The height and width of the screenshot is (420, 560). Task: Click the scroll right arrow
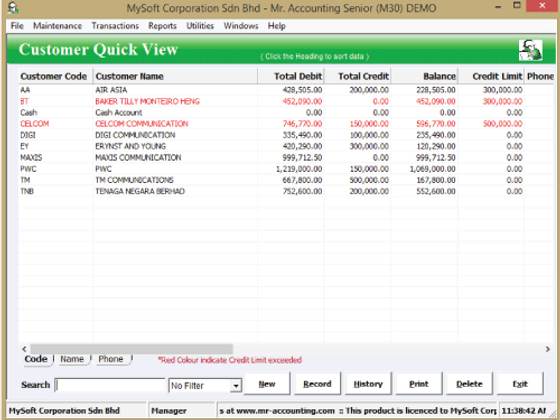pos(548,349)
